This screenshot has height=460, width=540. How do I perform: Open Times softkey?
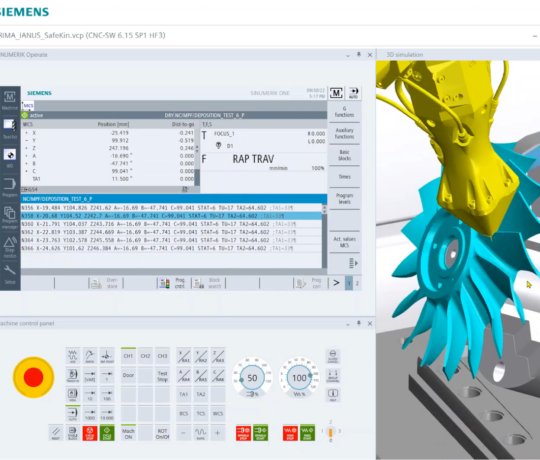pyautogui.click(x=344, y=177)
